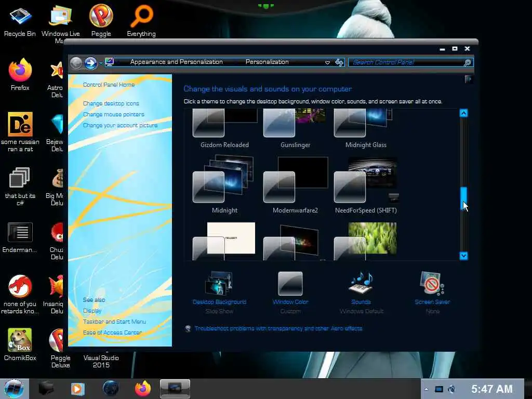Select the Midnight Glass theme
The image size is (532, 399).
point(366,129)
